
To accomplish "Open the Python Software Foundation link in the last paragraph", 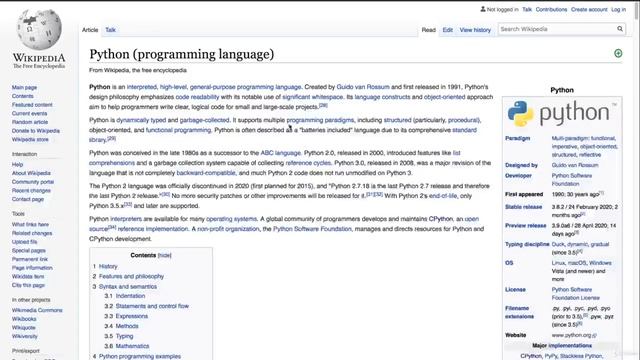I will point(312,229).
